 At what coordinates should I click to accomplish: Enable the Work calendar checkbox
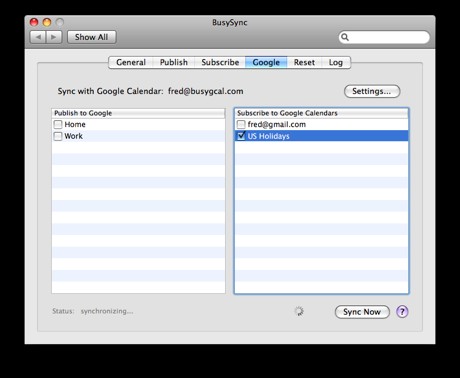58,136
